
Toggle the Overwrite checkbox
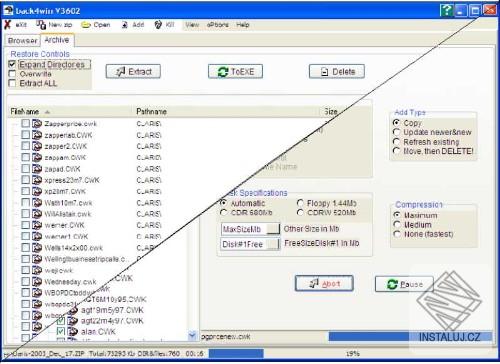pyautogui.click(x=12, y=74)
